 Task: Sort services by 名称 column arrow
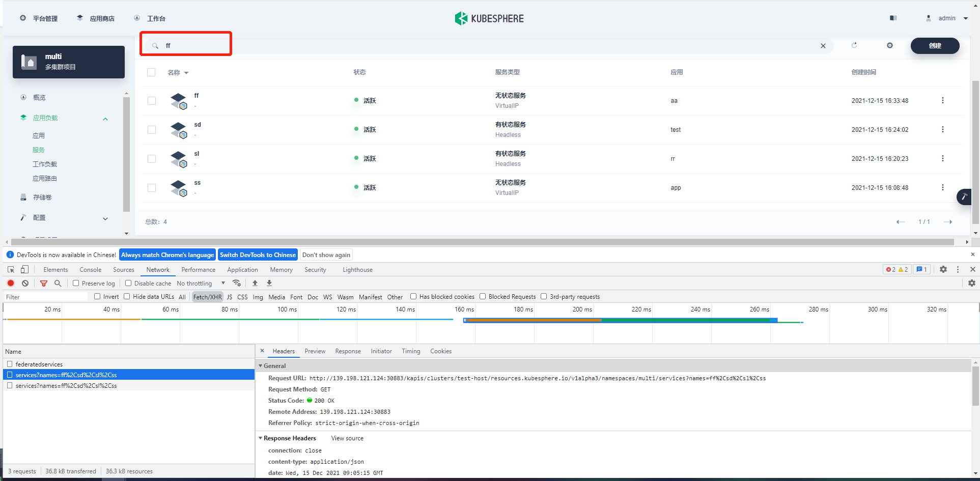[x=185, y=72]
